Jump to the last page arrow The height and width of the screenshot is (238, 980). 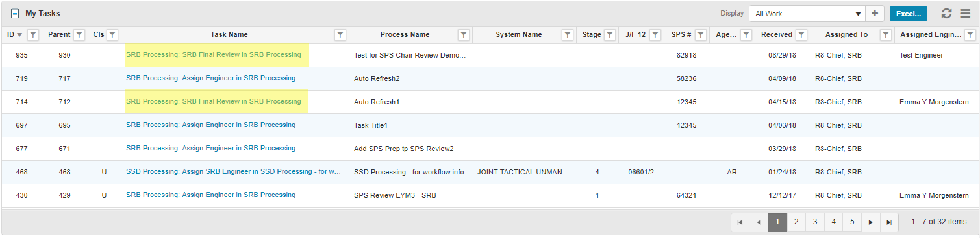(889, 222)
